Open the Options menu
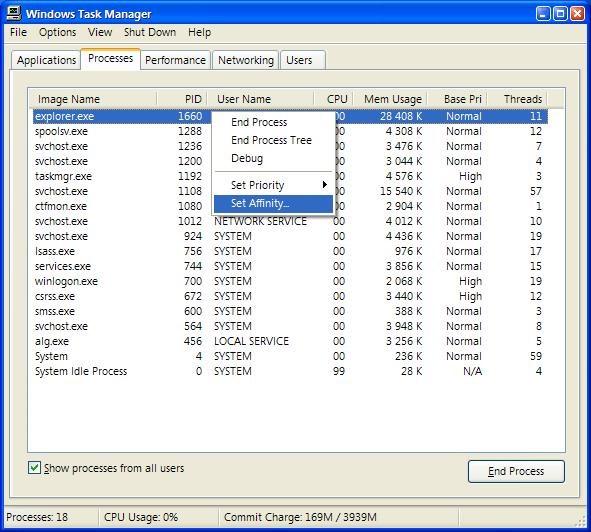The image size is (591, 532). (x=57, y=32)
